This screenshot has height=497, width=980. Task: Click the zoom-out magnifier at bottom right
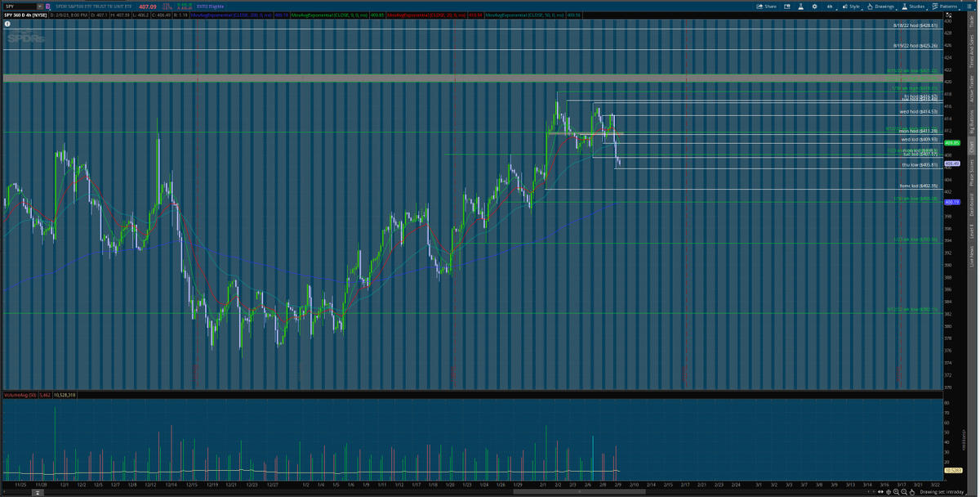pos(904,491)
